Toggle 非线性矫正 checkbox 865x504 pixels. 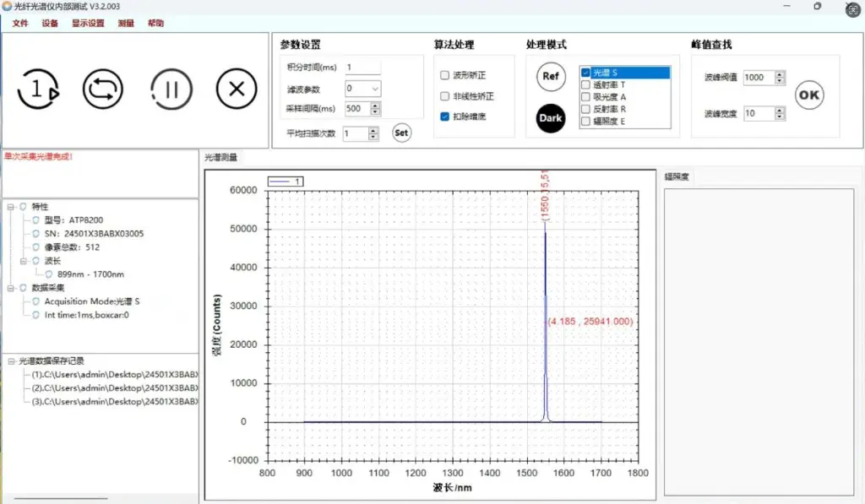tap(444, 96)
